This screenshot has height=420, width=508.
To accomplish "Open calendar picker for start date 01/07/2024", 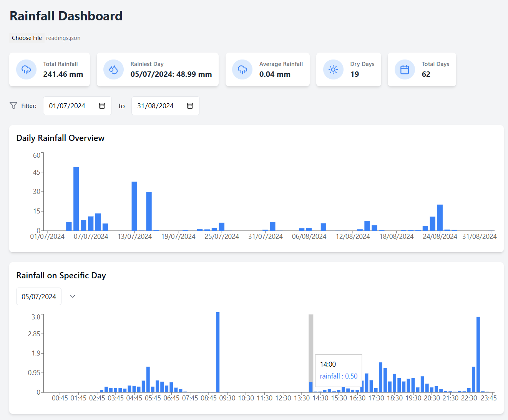I will 102,106.
